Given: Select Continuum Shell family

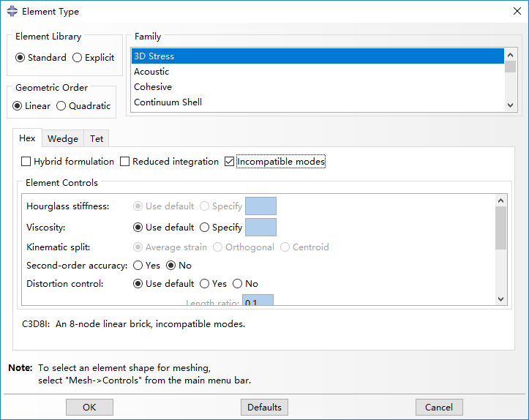Looking at the screenshot, I should click(x=318, y=102).
